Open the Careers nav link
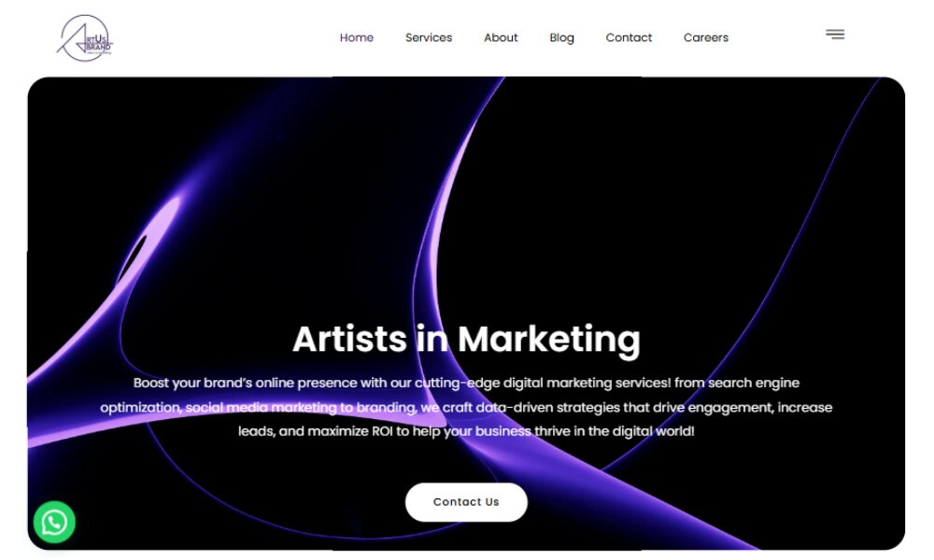 (706, 37)
